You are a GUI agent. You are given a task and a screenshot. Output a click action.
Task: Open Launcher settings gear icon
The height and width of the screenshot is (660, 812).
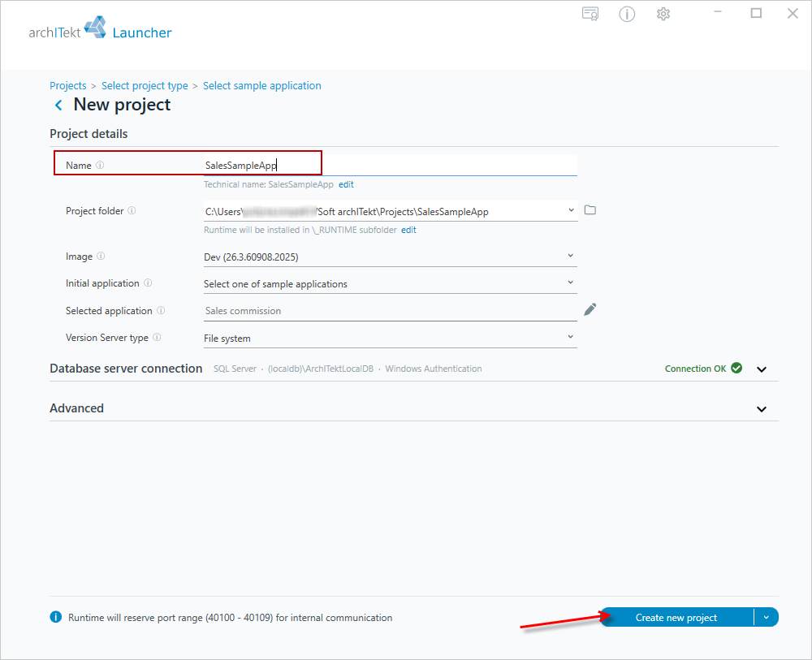[663, 14]
